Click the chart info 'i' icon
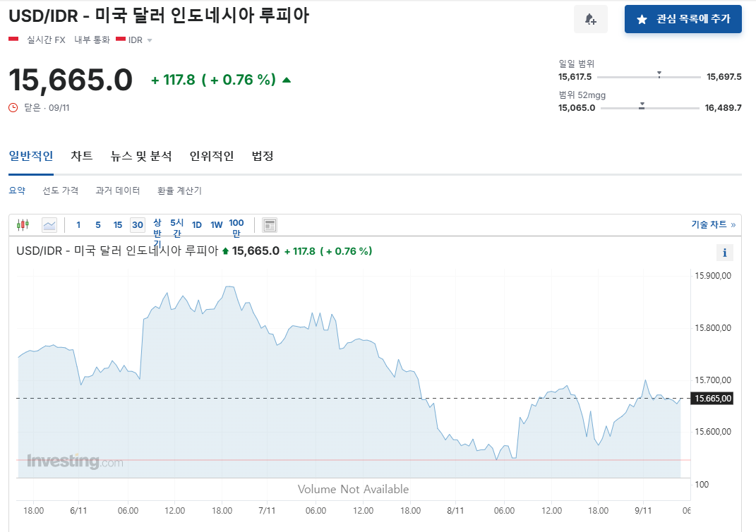This screenshot has height=532, width=756. [724, 253]
